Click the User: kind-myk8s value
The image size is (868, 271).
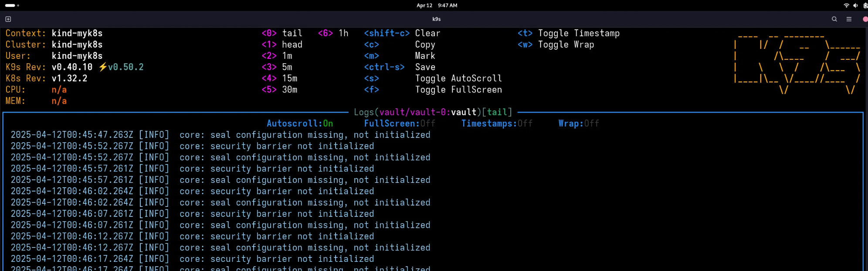(77, 56)
